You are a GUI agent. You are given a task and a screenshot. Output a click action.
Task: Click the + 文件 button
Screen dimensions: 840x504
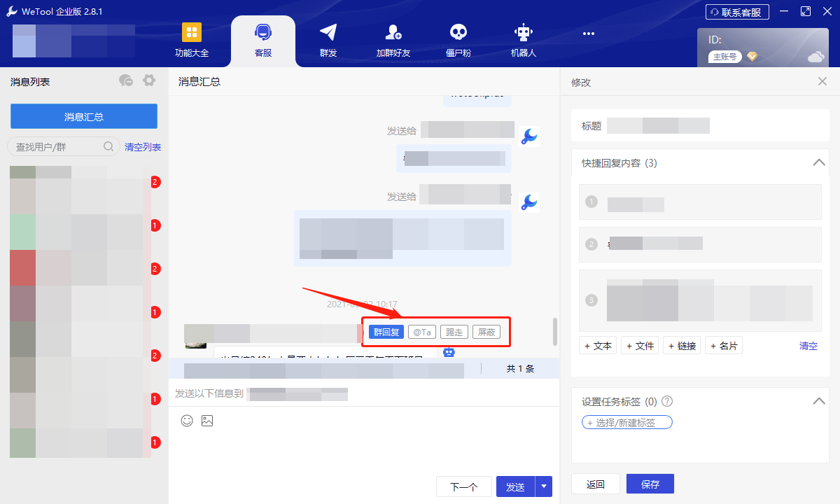tap(640, 346)
